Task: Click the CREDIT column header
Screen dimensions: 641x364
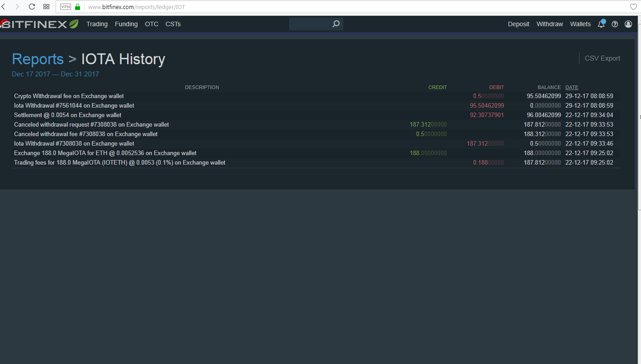Action: coord(437,87)
